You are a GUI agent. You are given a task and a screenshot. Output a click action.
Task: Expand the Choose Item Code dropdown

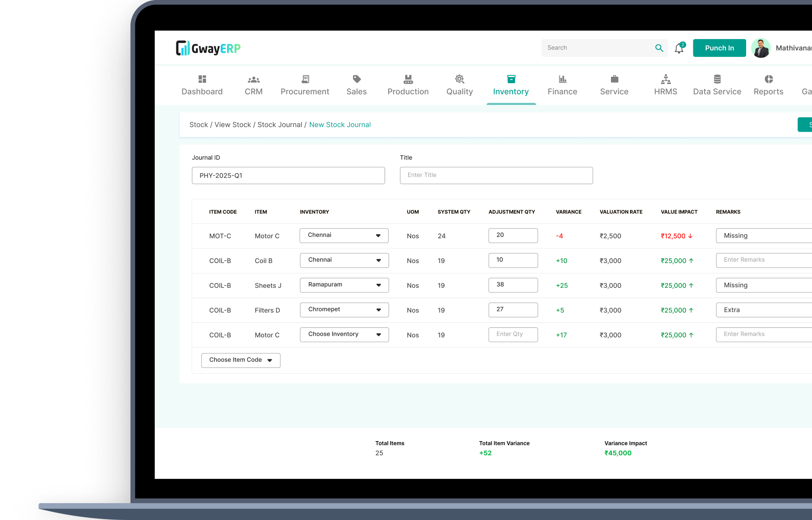coord(240,360)
